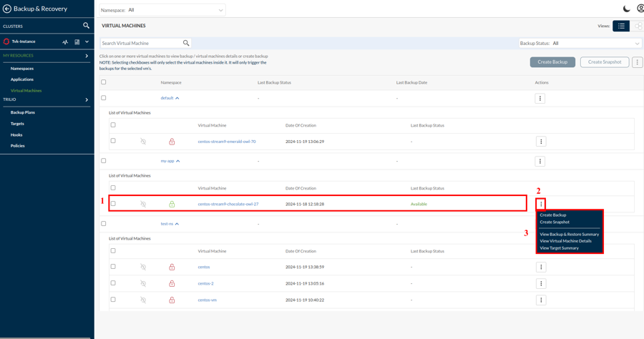
Task: Click the back arrow beside Backup & Recovery
Action: pyautogui.click(x=7, y=9)
